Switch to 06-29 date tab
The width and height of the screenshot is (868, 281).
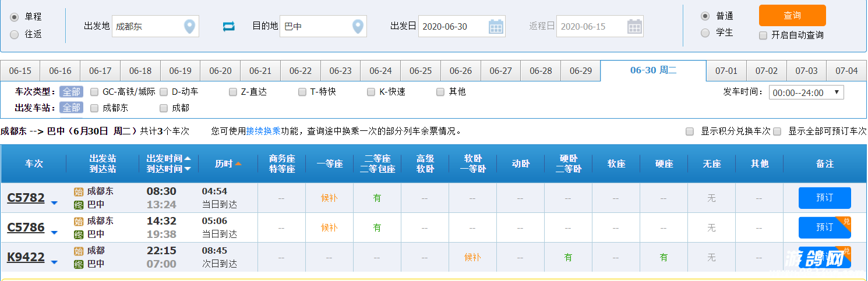coord(581,70)
